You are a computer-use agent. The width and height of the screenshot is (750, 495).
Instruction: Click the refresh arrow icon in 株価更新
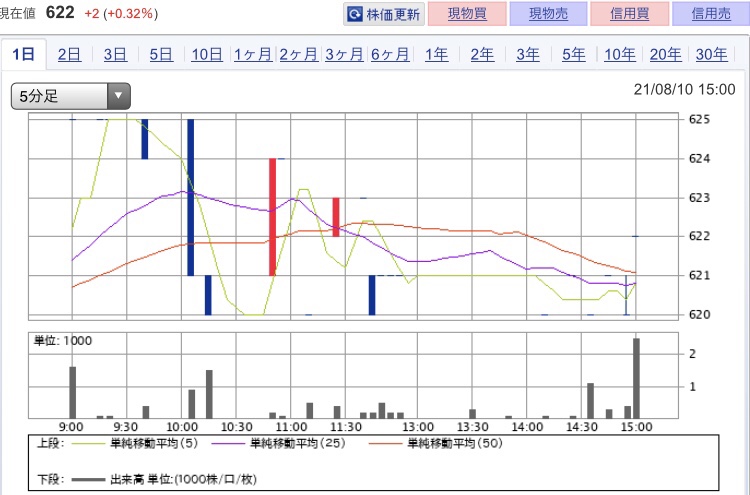coord(354,14)
